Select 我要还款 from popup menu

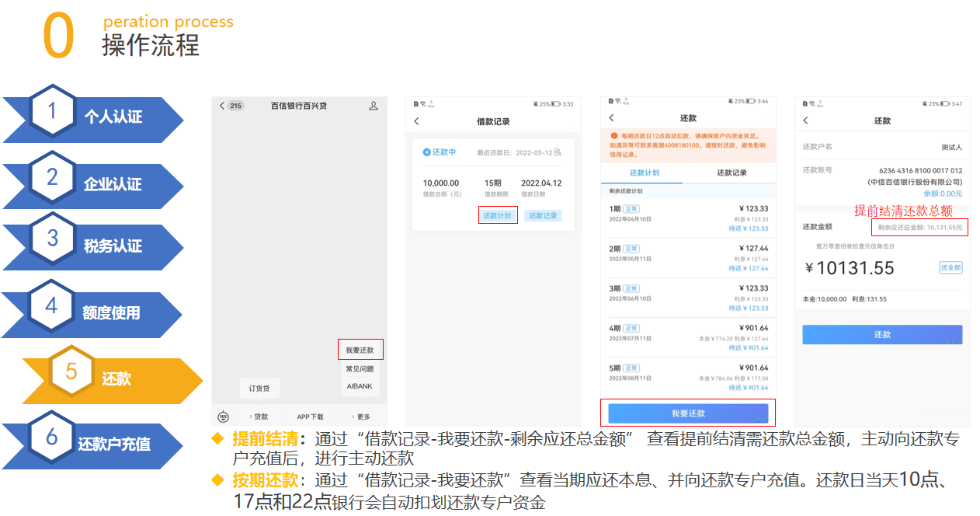coord(360,350)
